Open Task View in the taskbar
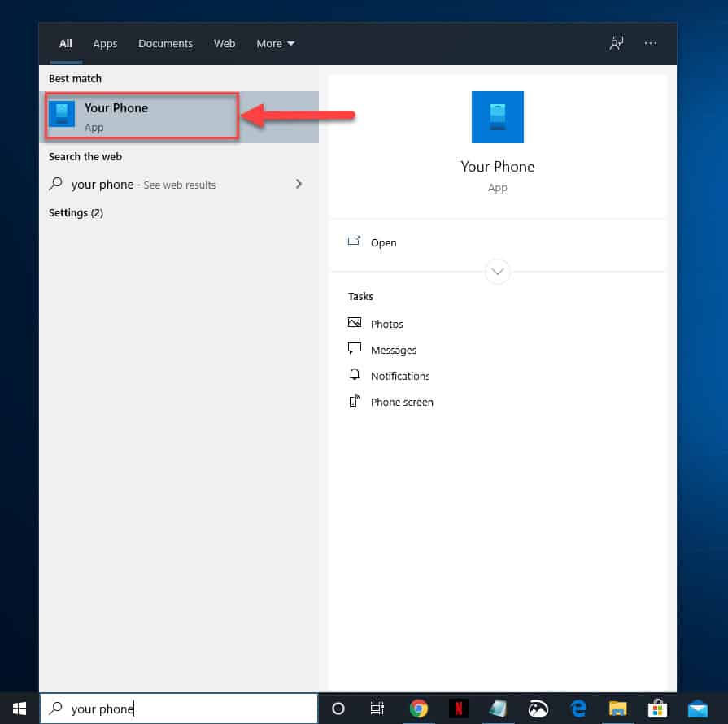Screen dimensions: 728x724 coord(377,709)
